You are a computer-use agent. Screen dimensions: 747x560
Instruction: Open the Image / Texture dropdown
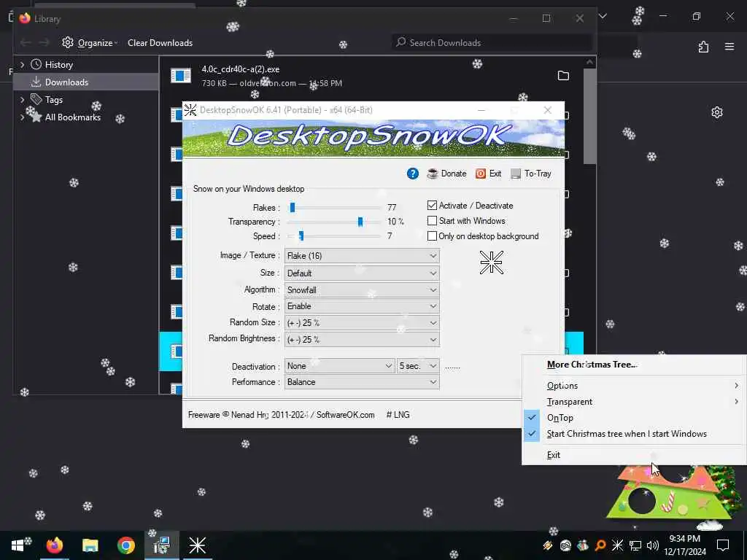point(362,256)
